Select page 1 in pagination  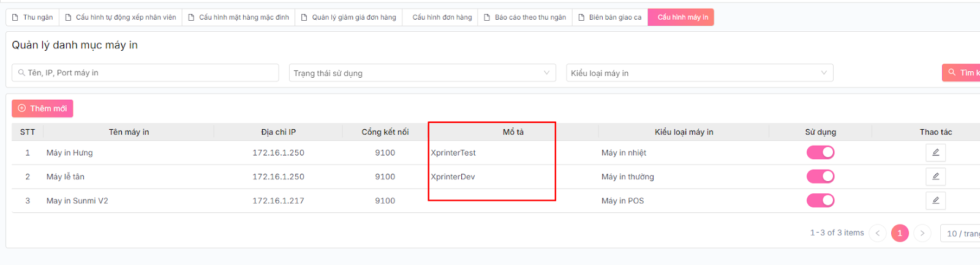[900, 233]
